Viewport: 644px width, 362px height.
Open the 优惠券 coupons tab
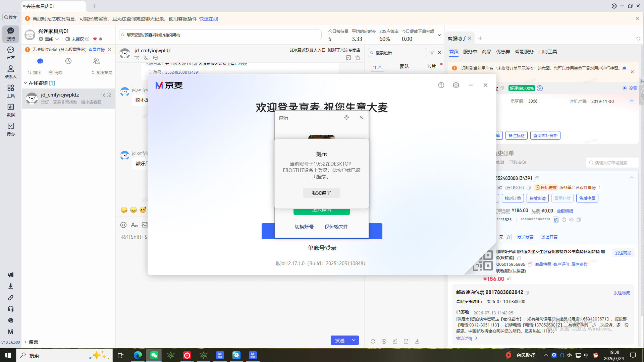[503, 52]
